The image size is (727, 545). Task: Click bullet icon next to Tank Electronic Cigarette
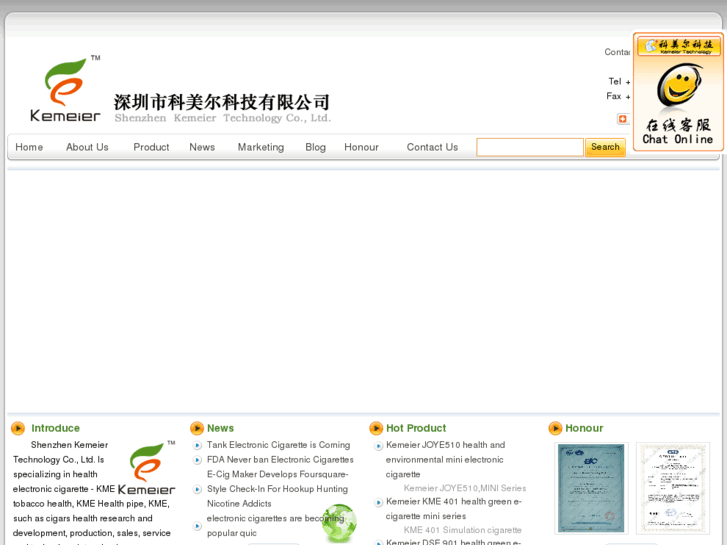(x=197, y=445)
